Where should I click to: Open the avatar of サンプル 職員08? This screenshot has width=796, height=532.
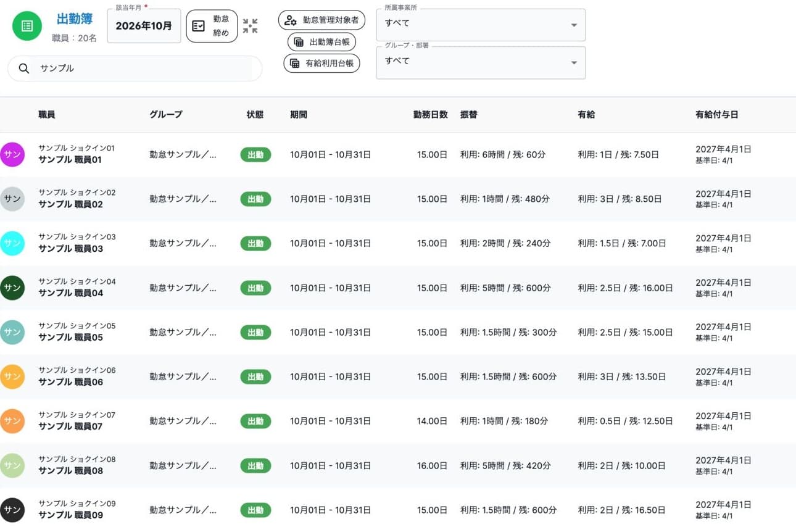[12, 465]
